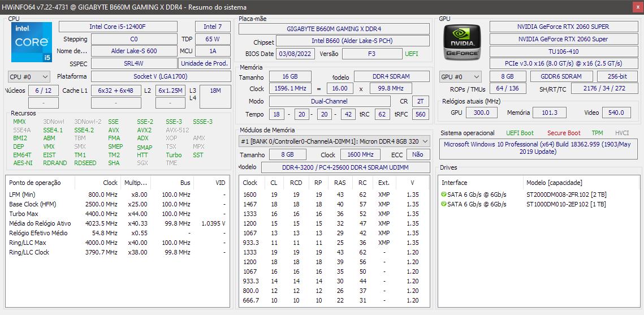Click the UEFI Boot status label
The image size is (644, 315).
click(x=520, y=133)
